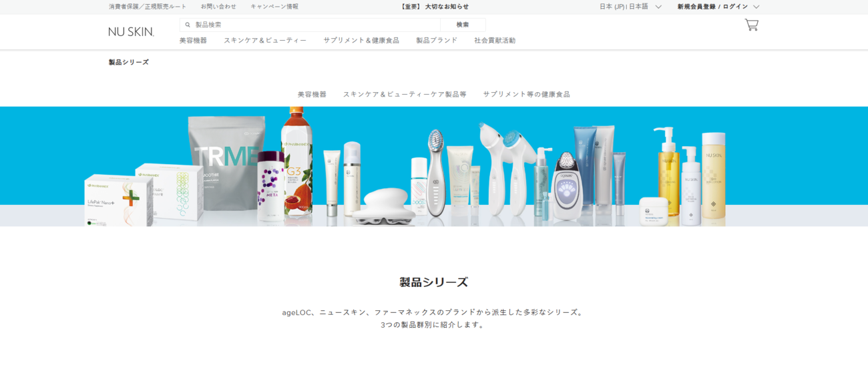The height and width of the screenshot is (381, 868).
Task: Open the shopping cart icon
Action: (751, 25)
